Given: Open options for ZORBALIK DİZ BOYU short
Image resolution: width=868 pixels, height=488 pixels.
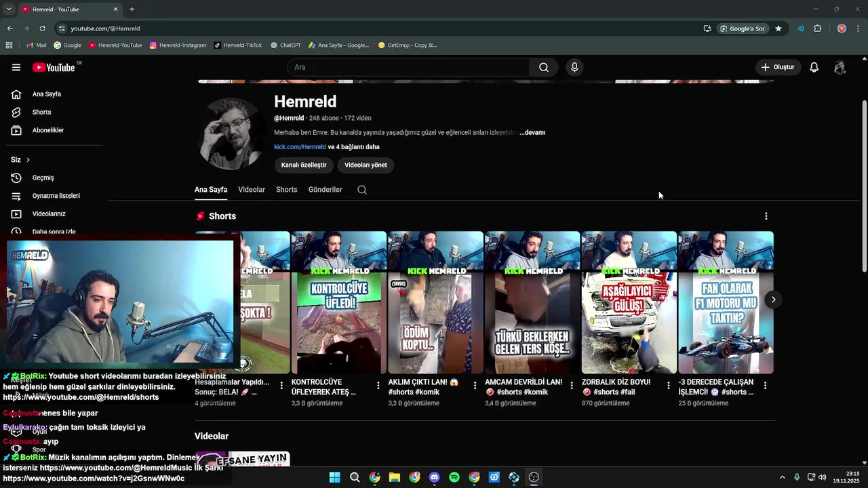Looking at the screenshot, I should (669, 386).
